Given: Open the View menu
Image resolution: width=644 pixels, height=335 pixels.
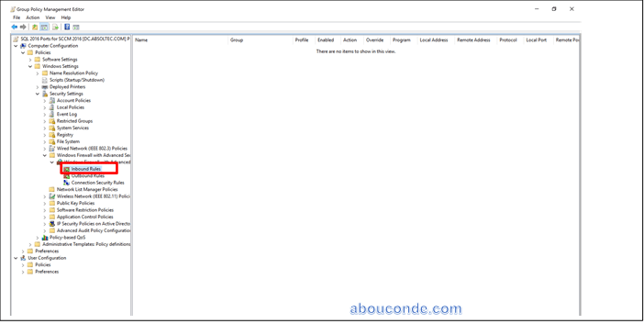Looking at the screenshot, I should [50, 17].
